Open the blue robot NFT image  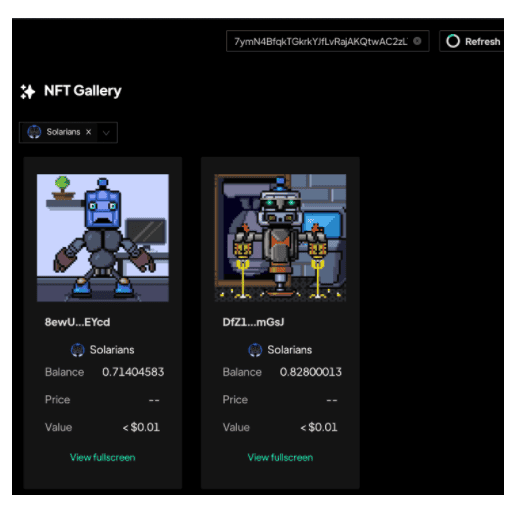(103, 238)
